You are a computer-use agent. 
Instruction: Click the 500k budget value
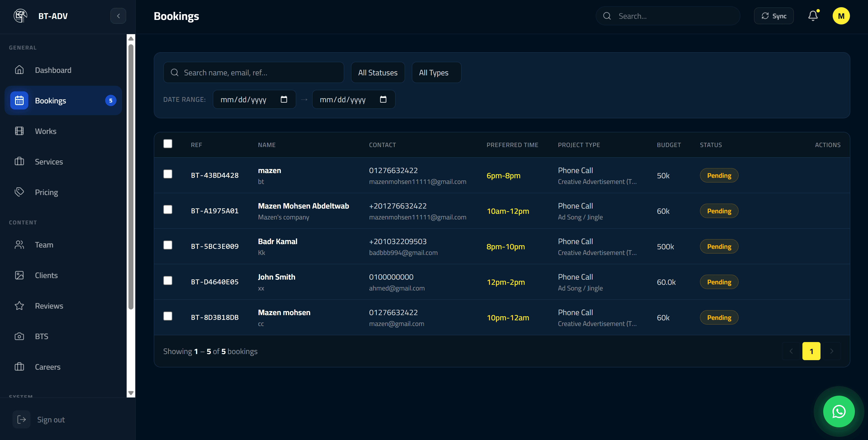coord(665,246)
